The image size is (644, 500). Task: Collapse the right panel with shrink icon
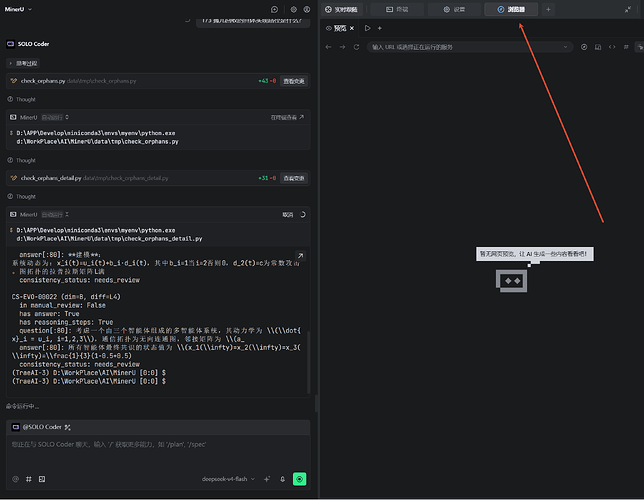pos(628,9)
